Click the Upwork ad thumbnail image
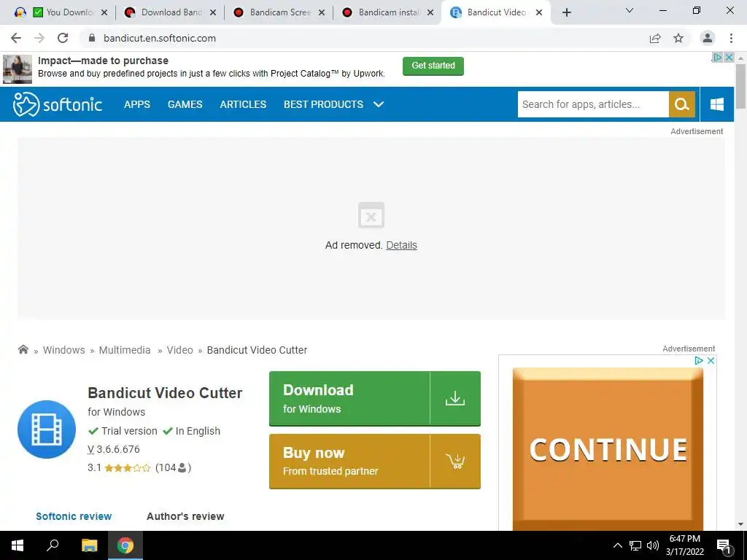 [18, 69]
